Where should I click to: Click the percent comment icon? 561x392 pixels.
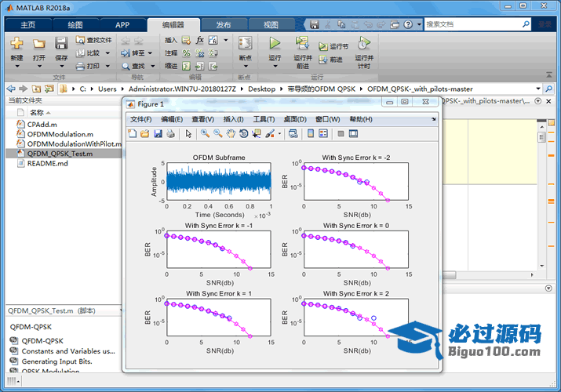(187, 53)
